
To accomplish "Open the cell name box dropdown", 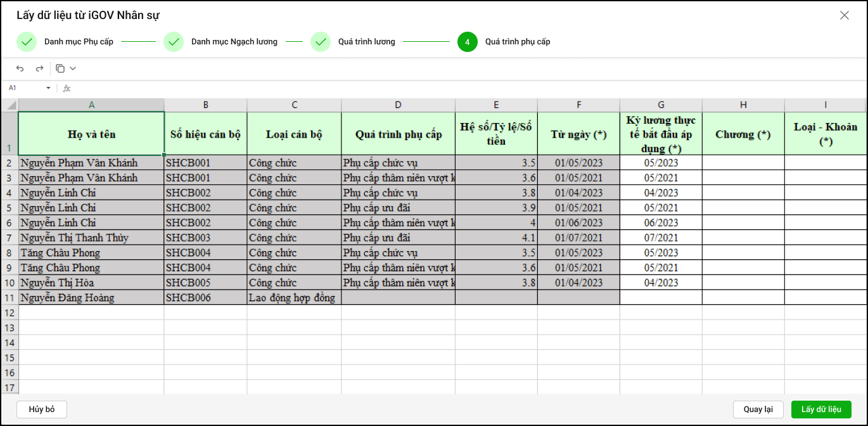I will pyautogui.click(x=48, y=88).
